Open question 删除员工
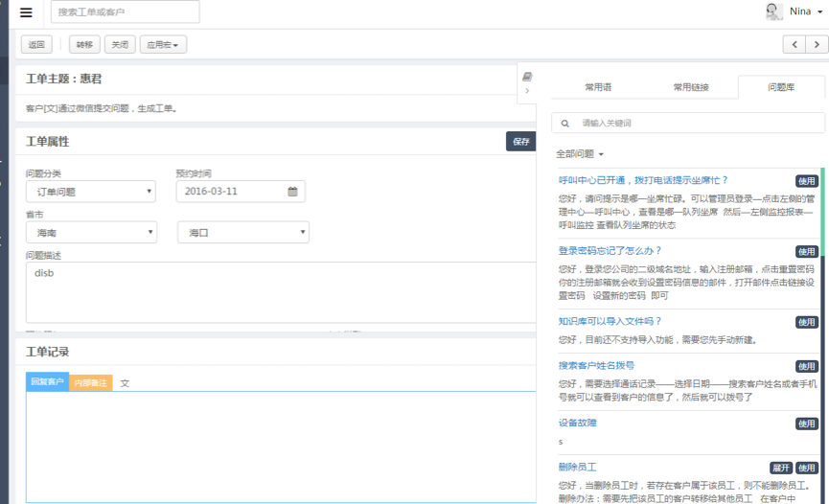 pos(577,467)
